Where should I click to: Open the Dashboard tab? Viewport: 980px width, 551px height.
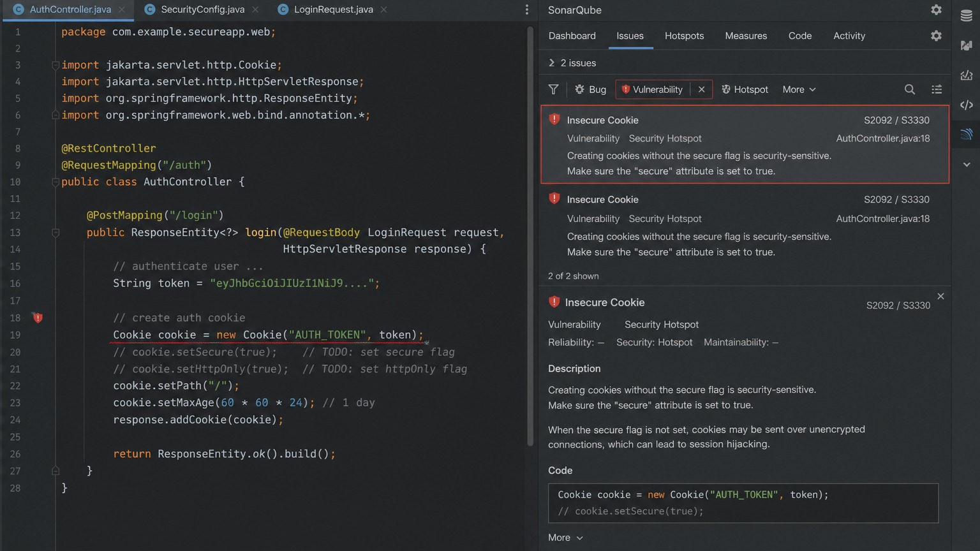tap(572, 36)
